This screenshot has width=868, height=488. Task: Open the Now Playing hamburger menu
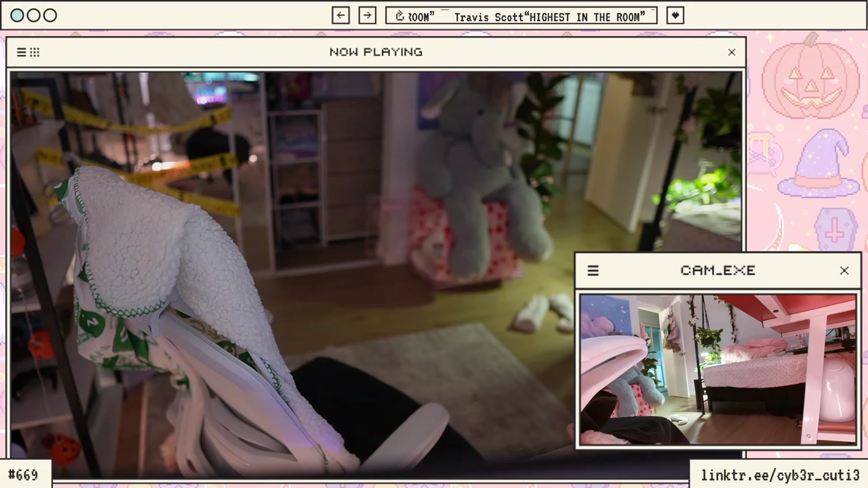coord(21,52)
